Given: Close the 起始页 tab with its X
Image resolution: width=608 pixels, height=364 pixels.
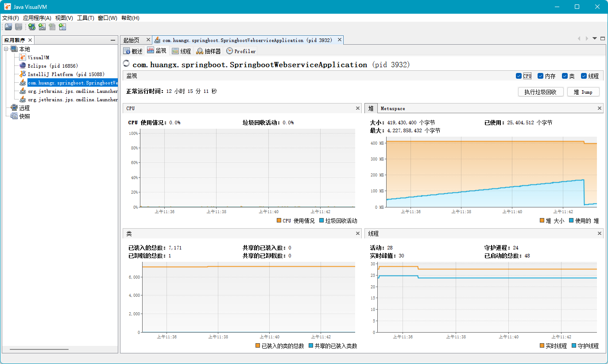Looking at the screenshot, I should 148,40.
